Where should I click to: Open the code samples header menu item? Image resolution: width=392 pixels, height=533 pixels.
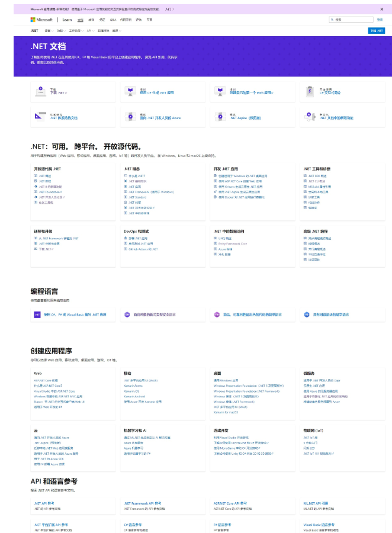pyautogui.click(x=126, y=20)
